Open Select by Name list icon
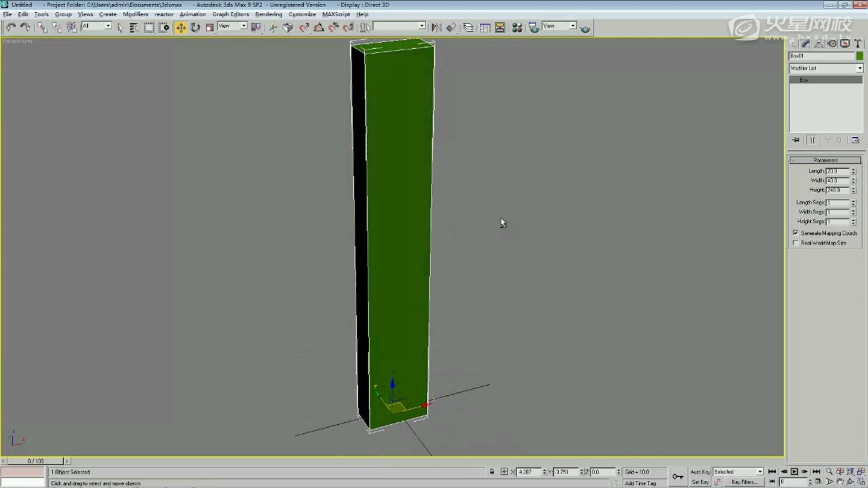 134,27
